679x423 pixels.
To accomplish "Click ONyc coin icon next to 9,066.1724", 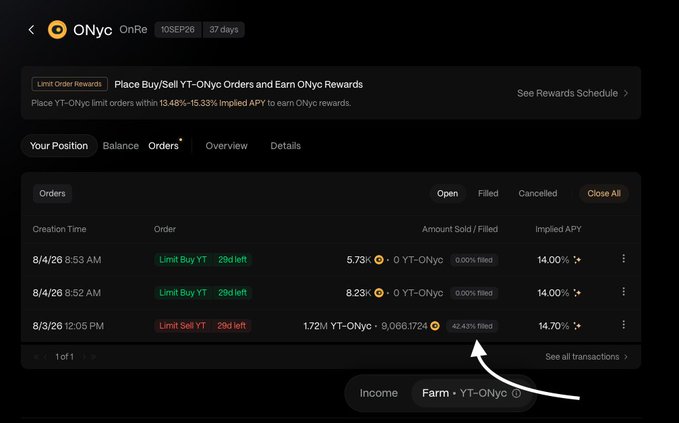I will (435, 326).
